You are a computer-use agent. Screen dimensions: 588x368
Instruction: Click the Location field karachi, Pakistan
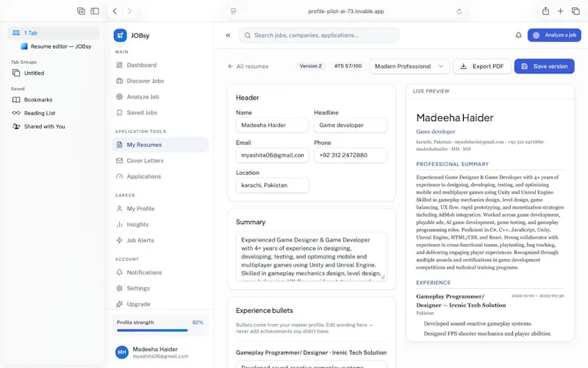[272, 185]
